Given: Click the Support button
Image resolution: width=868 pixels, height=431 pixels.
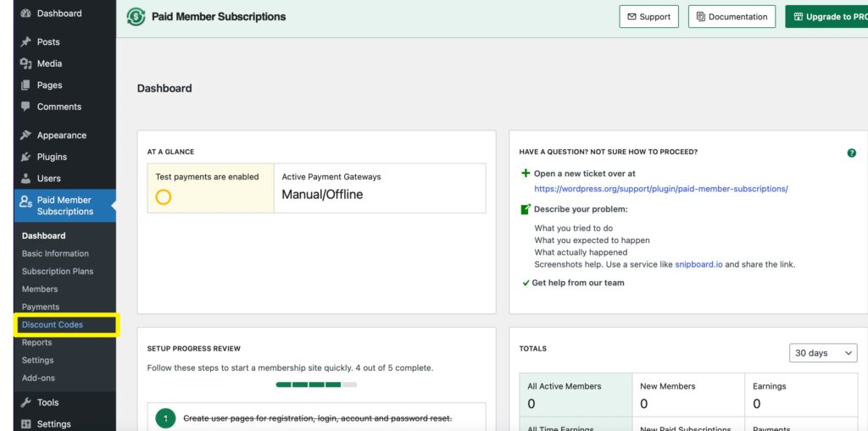Looking at the screenshot, I should [x=648, y=17].
